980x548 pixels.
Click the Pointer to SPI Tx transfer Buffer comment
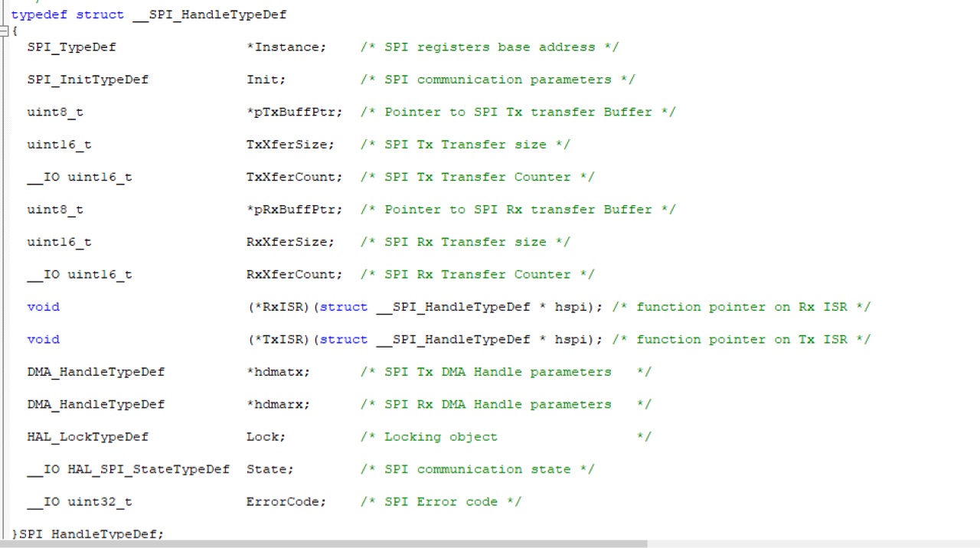coord(518,113)
